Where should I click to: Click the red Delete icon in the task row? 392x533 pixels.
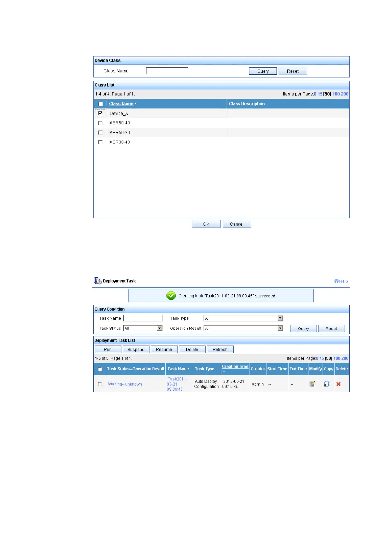[338, 384]
